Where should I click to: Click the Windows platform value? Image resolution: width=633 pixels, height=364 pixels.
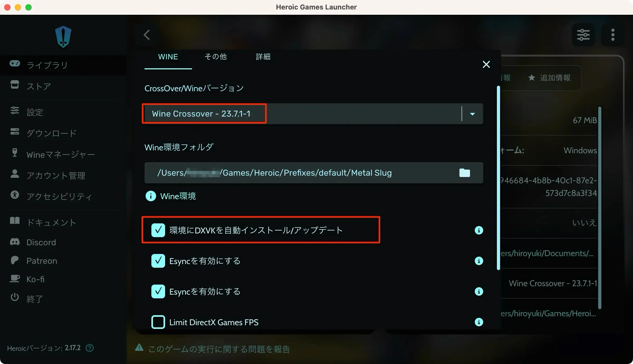(x=580, y=150)
